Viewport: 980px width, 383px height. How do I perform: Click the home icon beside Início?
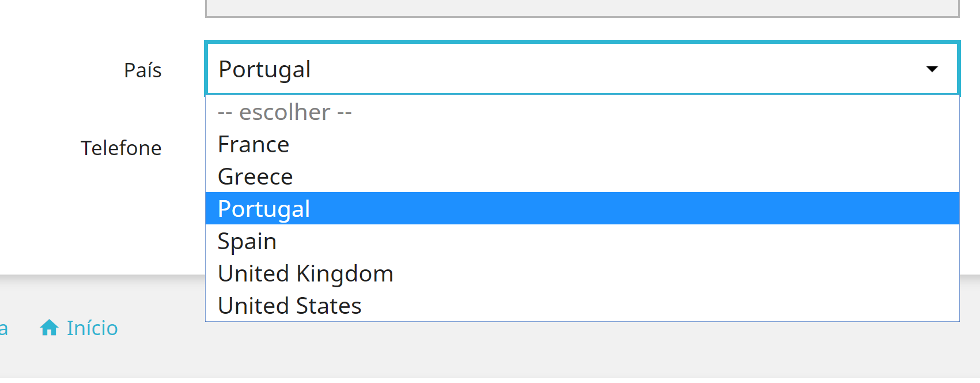tap(49, 328)
